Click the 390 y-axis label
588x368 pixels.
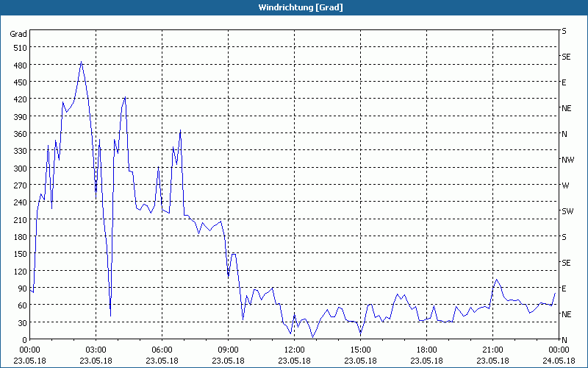click(20, 117)
